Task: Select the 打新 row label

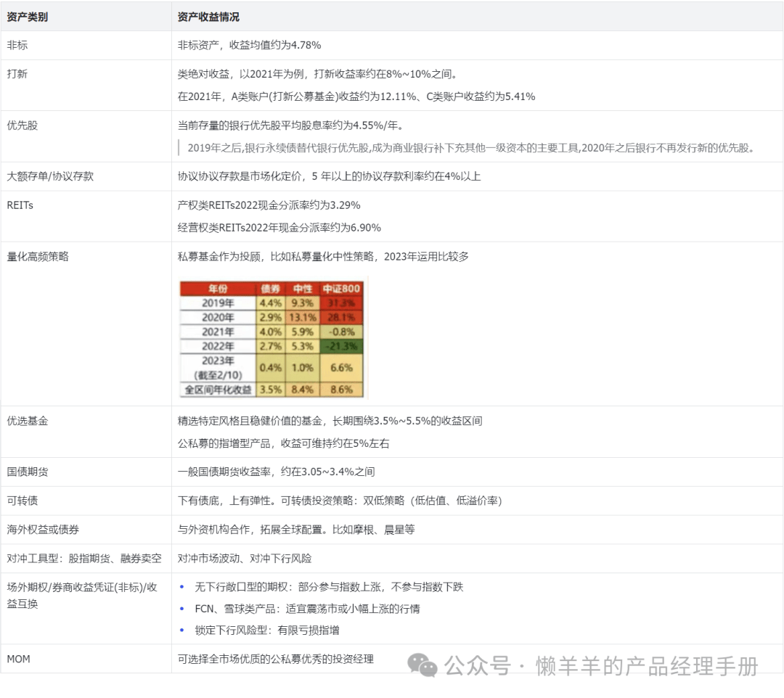Action: pyautogui.click(x=17, y=74)
